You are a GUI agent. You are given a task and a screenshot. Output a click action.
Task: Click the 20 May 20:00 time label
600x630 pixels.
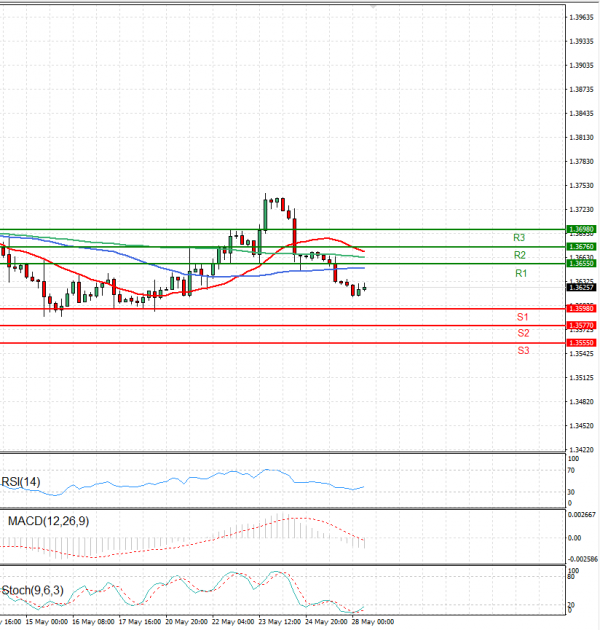pos(186,622)
